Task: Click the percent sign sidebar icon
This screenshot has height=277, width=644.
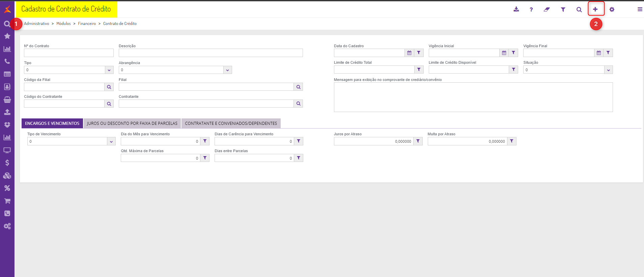Action: click(x=7, y=188)
